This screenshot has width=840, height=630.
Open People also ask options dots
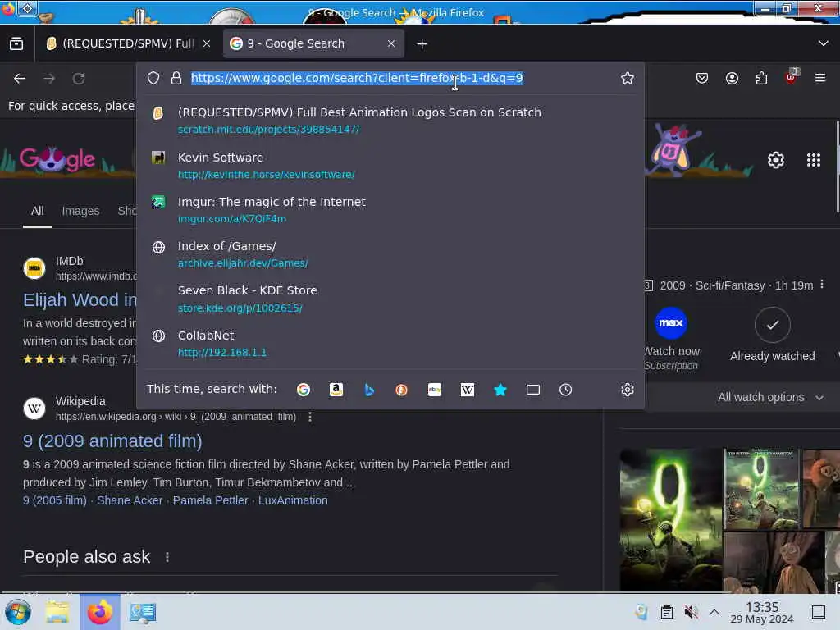167,557
